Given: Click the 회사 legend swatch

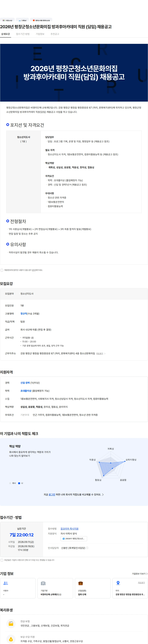Looking at the screenshot, I should 10,483.
